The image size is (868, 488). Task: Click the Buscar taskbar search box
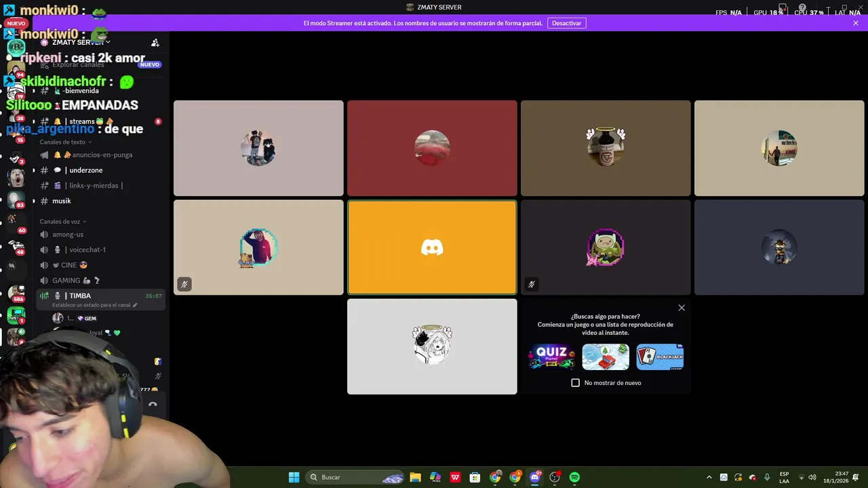(x=356, y=477)
